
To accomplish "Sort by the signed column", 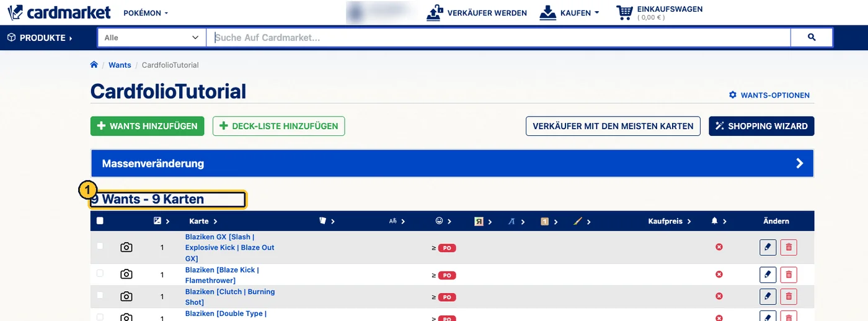I will pos(516,221).
